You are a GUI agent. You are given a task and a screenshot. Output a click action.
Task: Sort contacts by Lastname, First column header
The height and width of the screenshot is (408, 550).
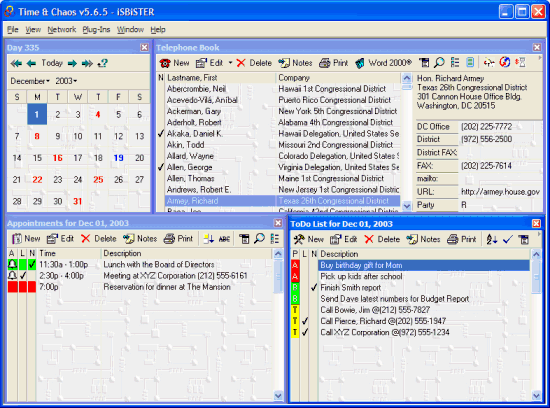click(220, 78)
